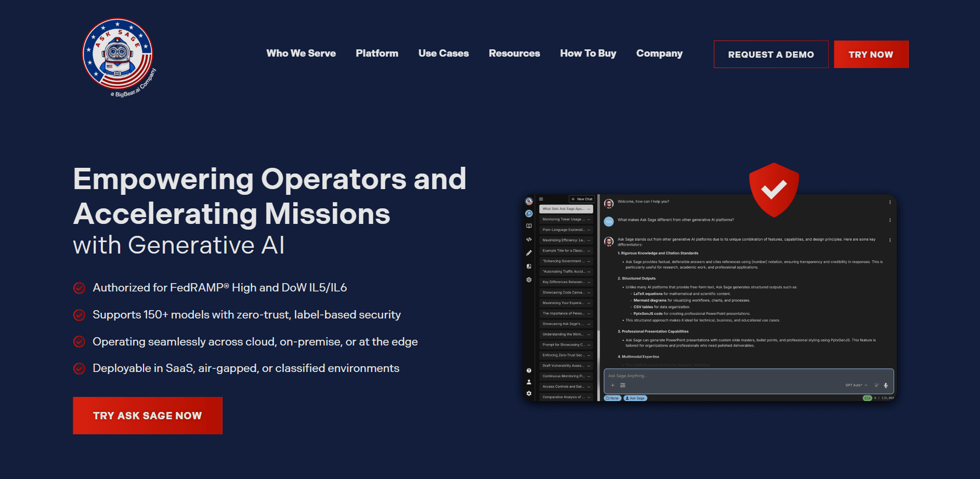Select the pencil icon in app sidebar

(529, 253)
